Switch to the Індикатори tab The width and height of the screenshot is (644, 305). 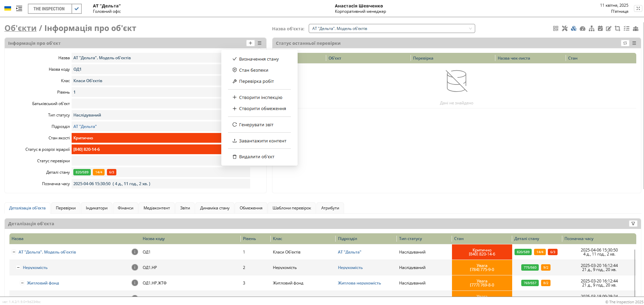coord(97,208)
